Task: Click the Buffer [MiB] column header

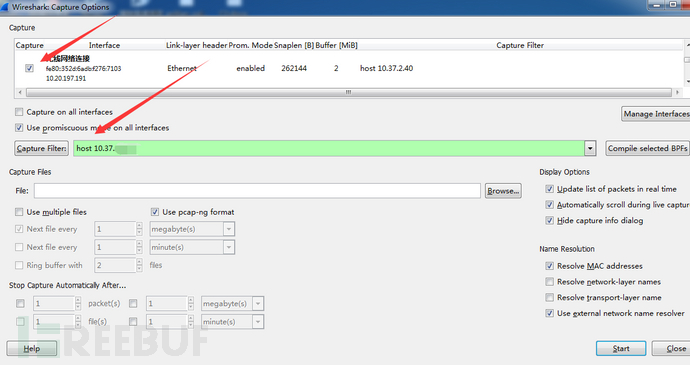Action: click(337, 45)
